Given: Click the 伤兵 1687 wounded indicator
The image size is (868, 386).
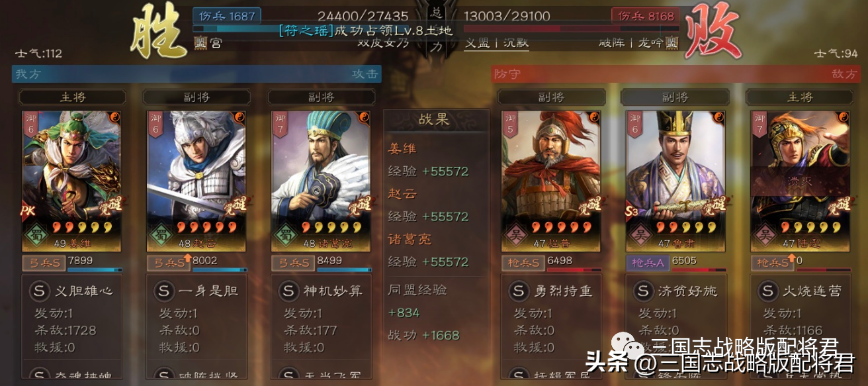Looking at the screenshot, I should 227,16.
